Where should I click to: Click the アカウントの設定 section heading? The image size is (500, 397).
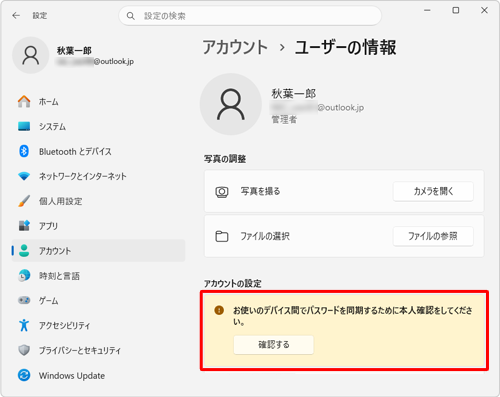click(233, 284)
